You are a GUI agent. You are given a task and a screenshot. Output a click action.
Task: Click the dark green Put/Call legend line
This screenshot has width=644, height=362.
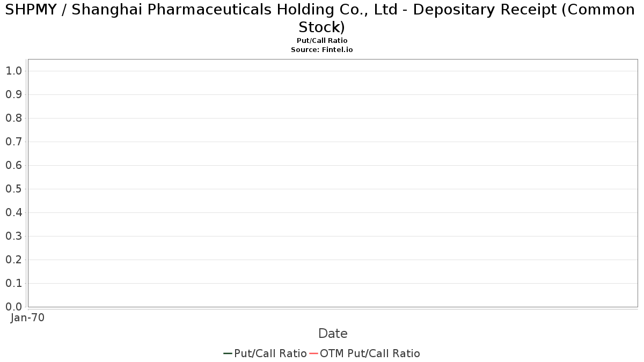228,353
